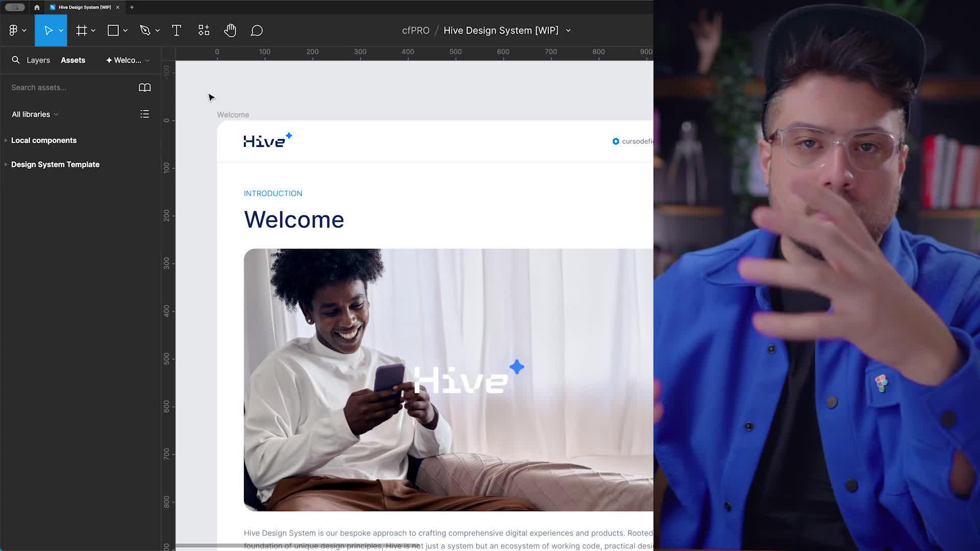Focus the Search assets field
This screenshot has height=551, width=980.
69,88
